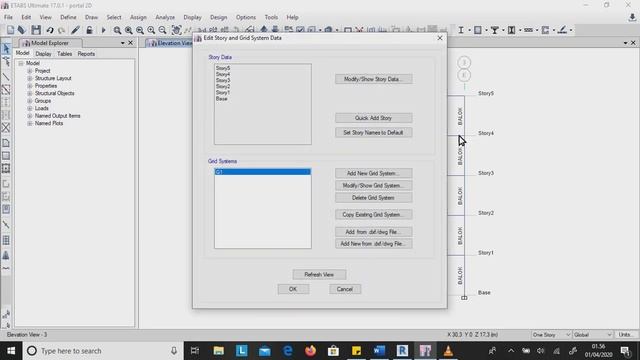Click the Modify/Show Story Data button
Screen dimensions: 640x360
click(373, 79)
